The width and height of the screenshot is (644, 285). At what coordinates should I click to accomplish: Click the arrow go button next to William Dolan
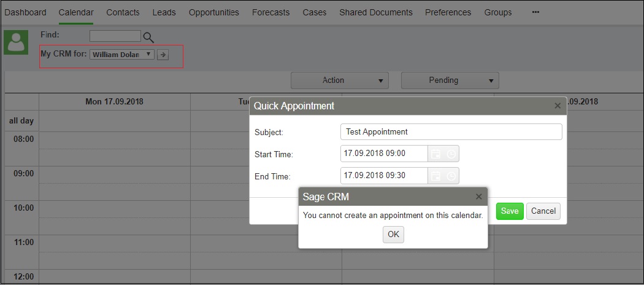tap(163, 55)
